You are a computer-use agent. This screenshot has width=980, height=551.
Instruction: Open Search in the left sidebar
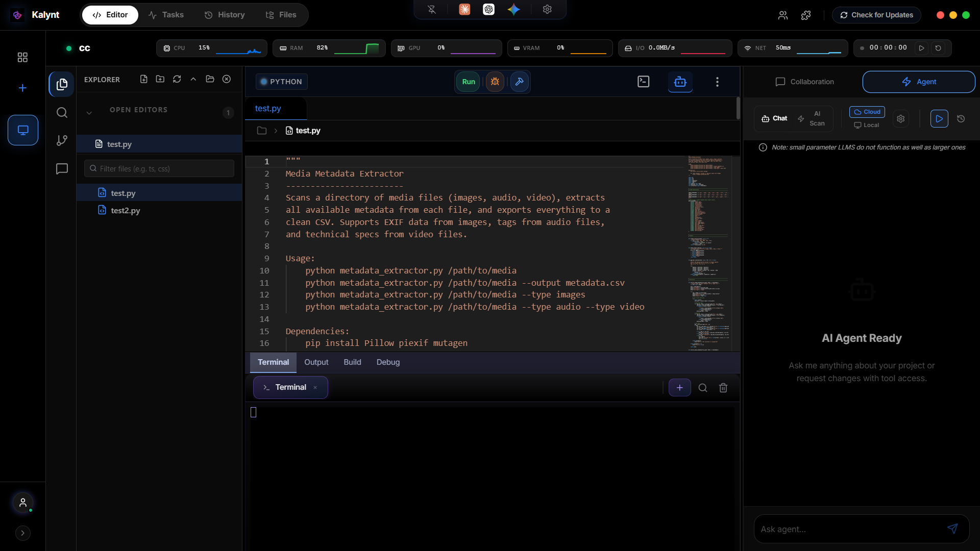(61, 113)
